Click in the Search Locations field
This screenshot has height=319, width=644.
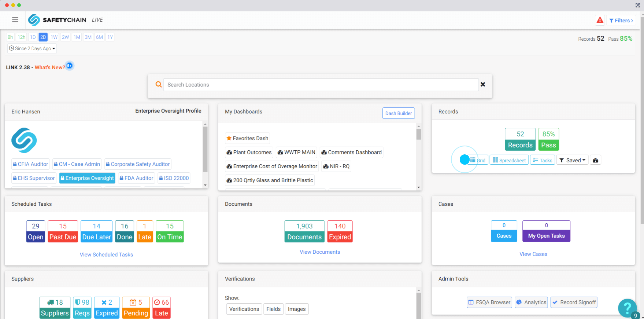tap(321, 85)
